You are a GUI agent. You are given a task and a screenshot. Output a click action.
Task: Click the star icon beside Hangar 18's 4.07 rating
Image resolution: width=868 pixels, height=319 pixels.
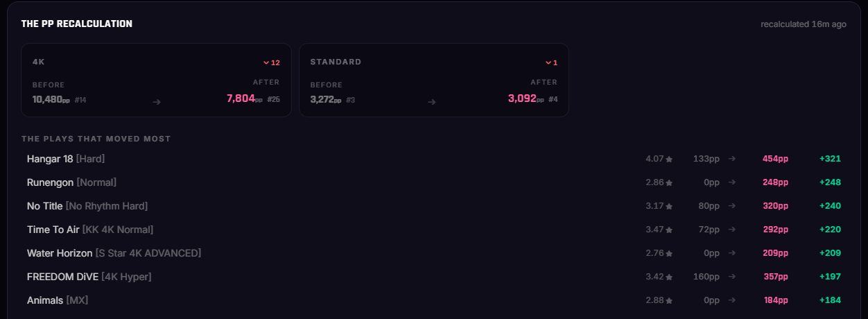669,159
